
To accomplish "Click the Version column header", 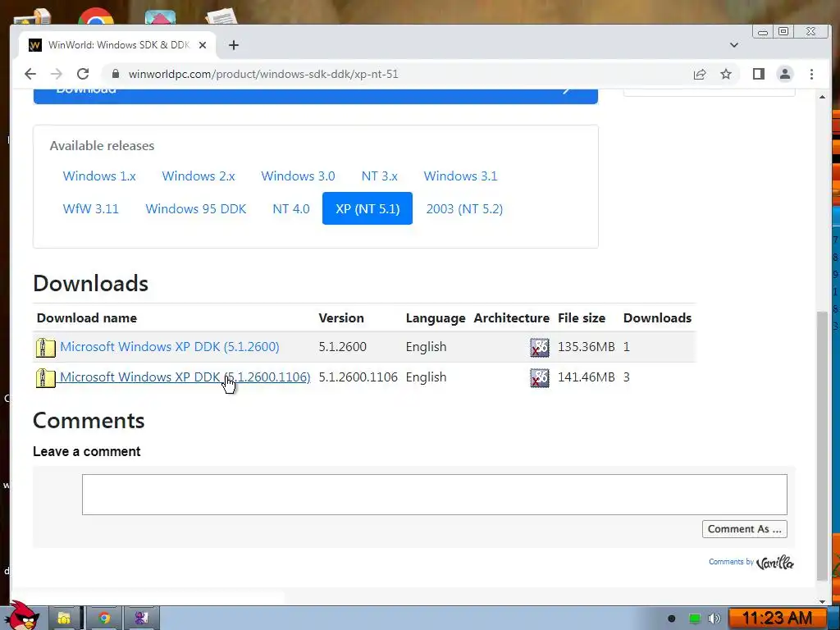I will tap(341, 318).
